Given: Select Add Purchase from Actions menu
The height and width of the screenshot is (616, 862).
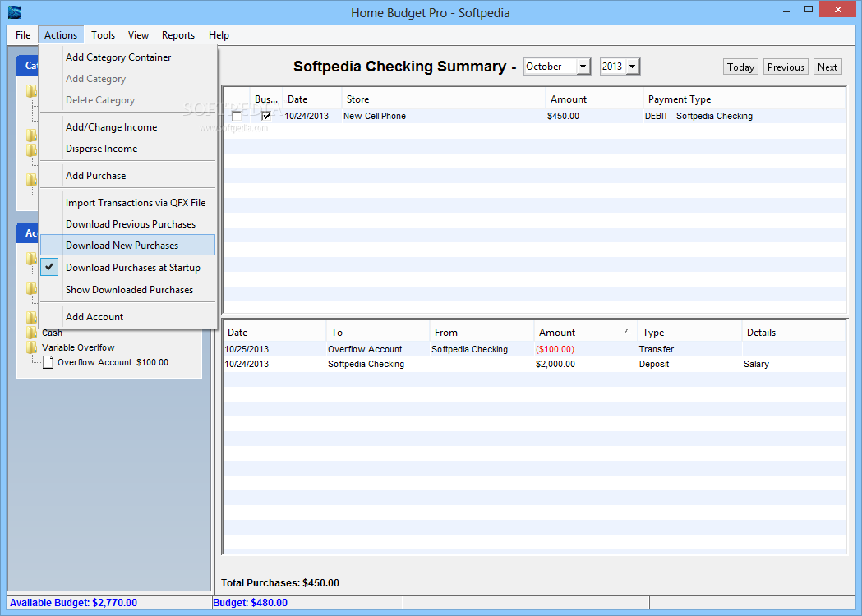Looking at the screenshot, I should click(x=127, y=175).
